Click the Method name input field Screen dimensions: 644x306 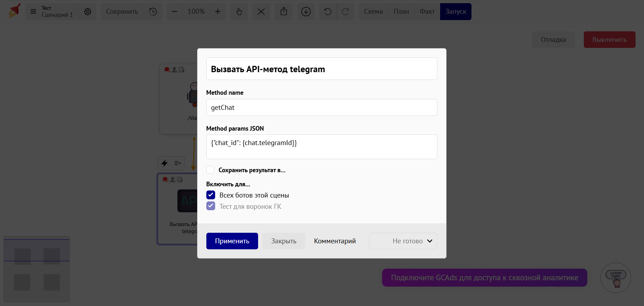pyautogui.click(x=321, y=108)
